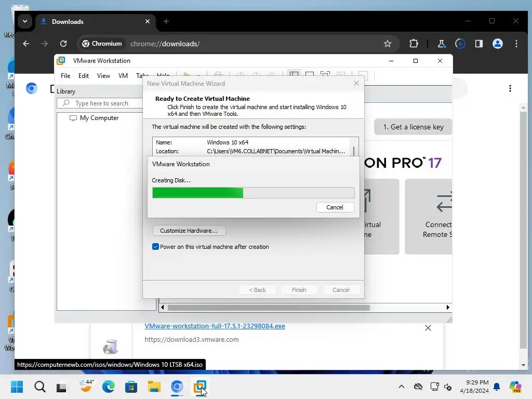Open Task View from taskbar
The height and width of the screenshot is (399, 532).
pyautogui.click(x=62, y=387)
